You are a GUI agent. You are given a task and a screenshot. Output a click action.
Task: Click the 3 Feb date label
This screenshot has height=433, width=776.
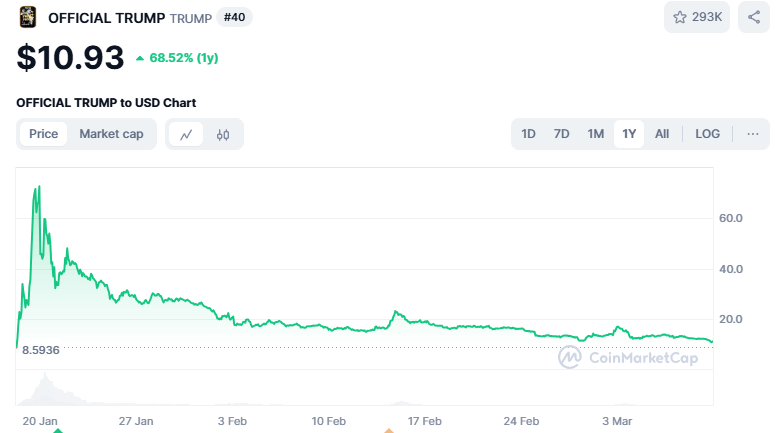click(232, 421)
